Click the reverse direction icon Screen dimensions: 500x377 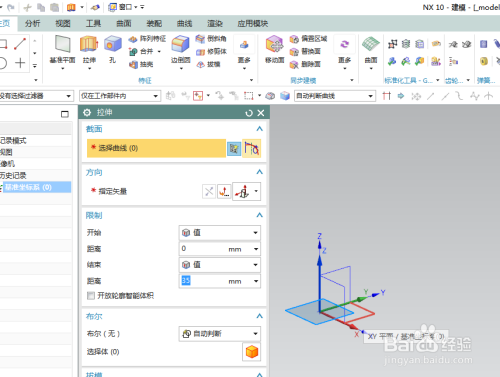(209, 191)
